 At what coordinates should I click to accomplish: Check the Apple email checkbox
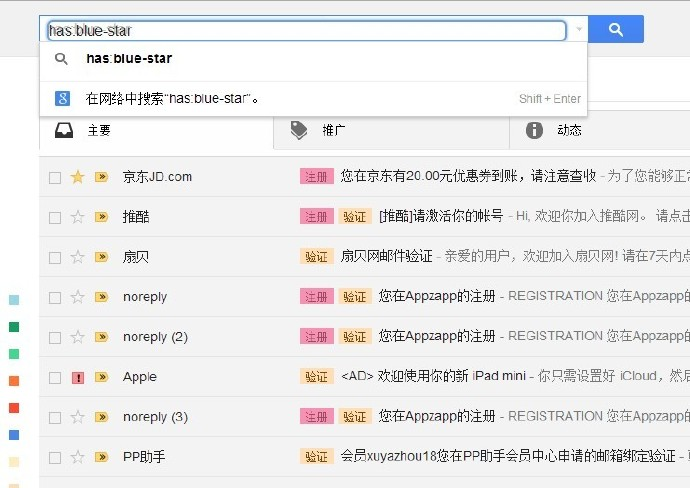55,378
